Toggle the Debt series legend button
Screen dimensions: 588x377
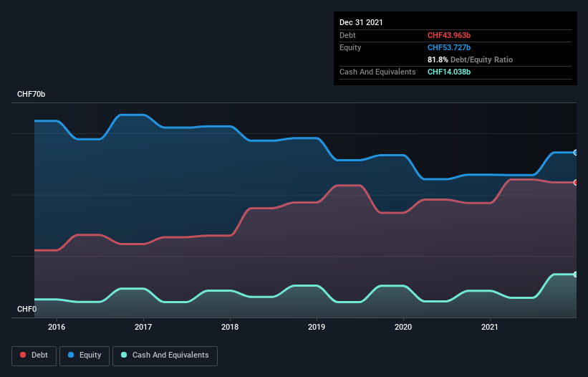[x=34, y=355]
